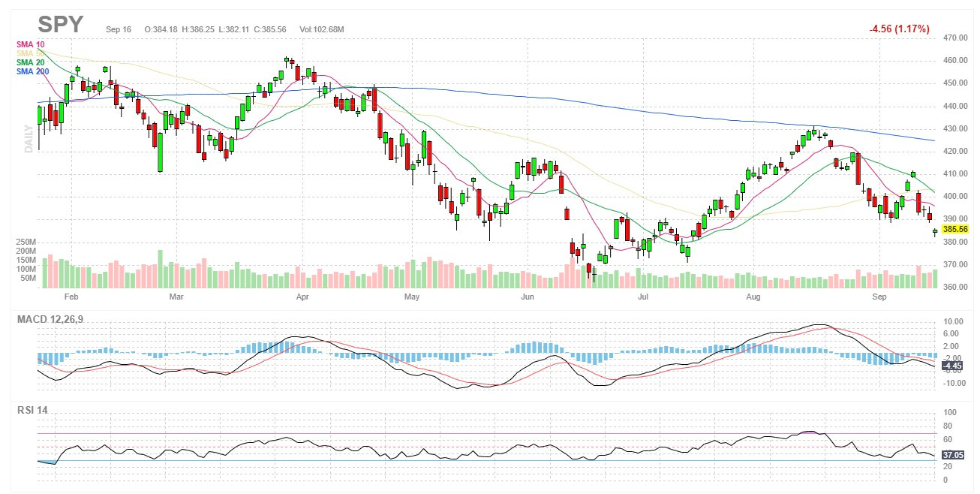This screenshot has width=980, height=494.
Task: Click the RSI current value tag 37.05
Action: click(951, 455)
